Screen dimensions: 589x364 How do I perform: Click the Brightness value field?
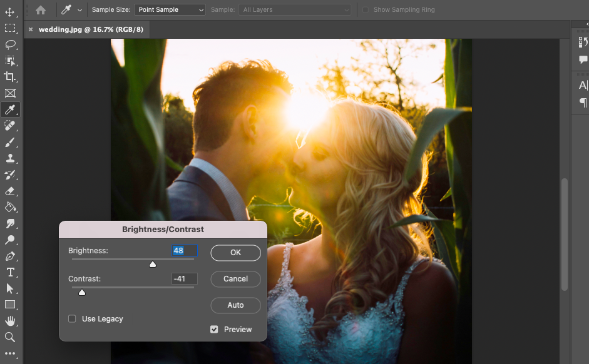coord(185,251)
